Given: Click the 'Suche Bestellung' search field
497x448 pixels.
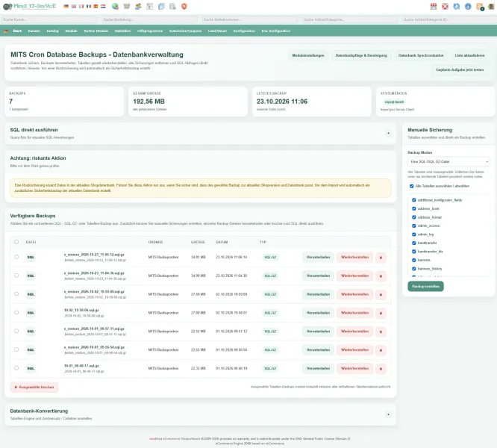Looking at the screenshot, I should (149, 19).
